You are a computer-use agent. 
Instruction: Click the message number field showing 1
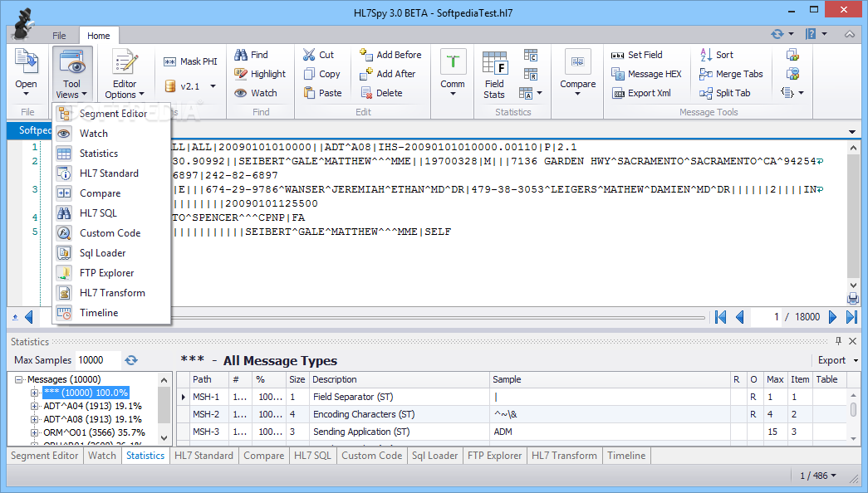click(x=766, y=317)
